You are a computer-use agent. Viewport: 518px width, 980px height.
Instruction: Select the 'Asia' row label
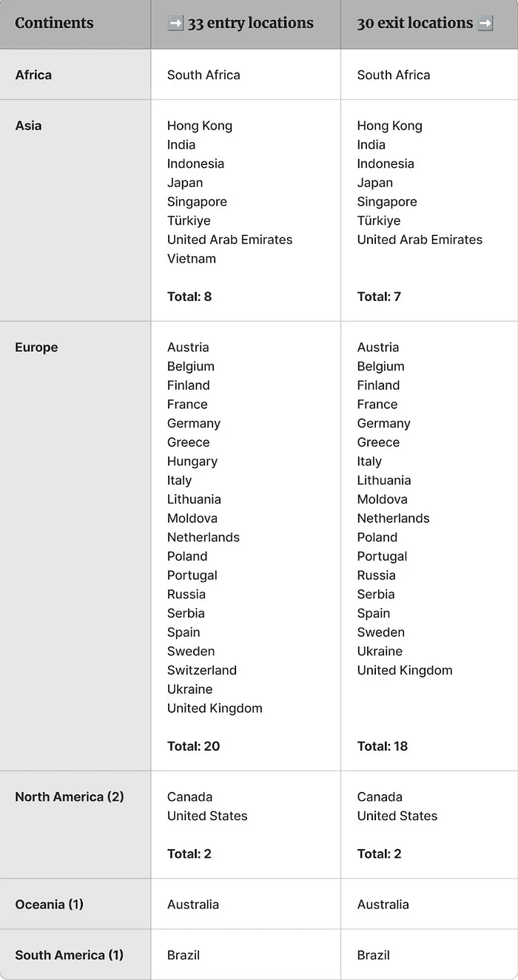(28, 126)
